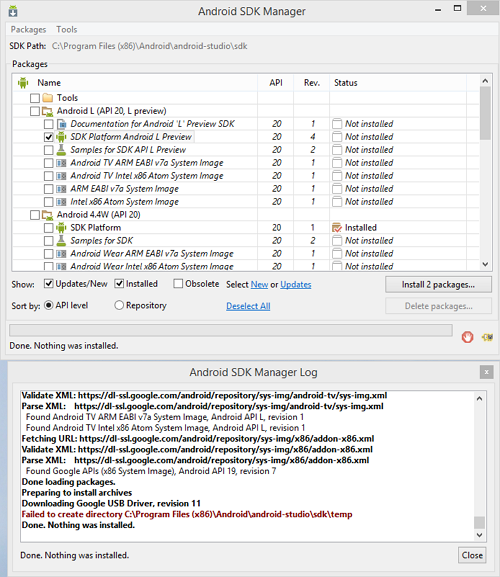This screenshot has width=500, height=577.
Task: Click the Android 4.4W (API 20) folder icon
Action: 47,215
